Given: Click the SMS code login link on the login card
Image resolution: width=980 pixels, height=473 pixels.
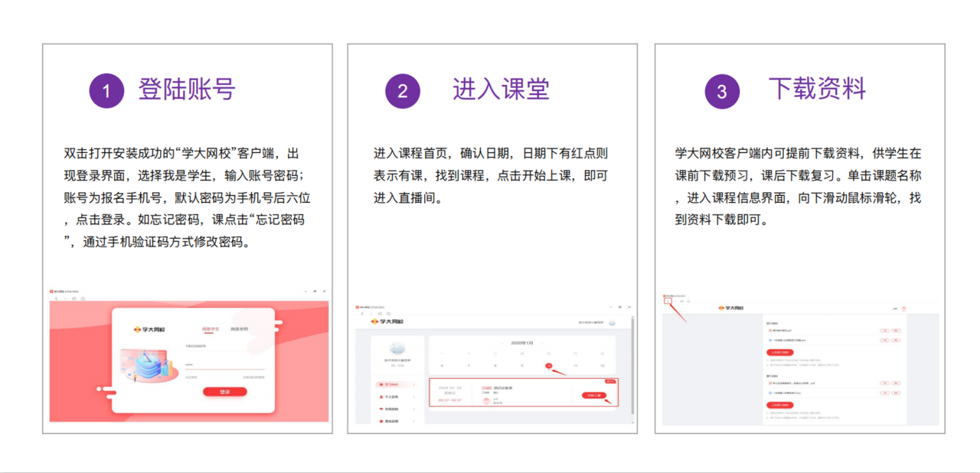Looking at the screenshot, I should point(253,377).
